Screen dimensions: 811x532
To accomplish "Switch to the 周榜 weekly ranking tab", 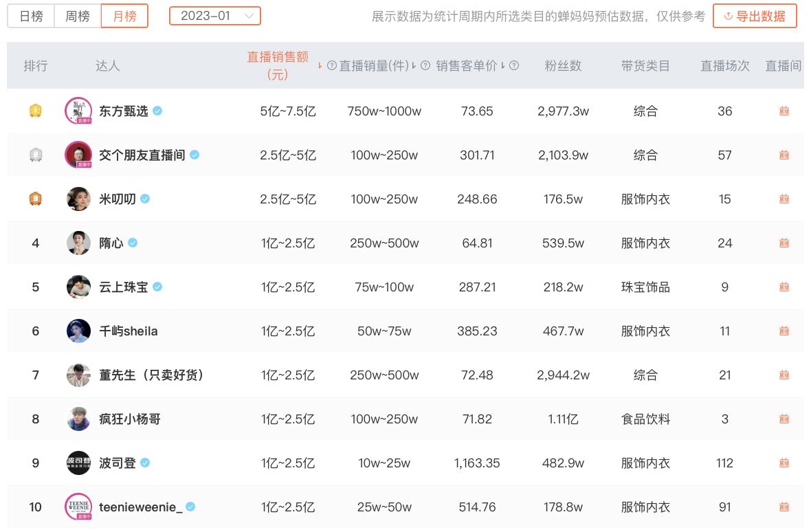I will (78, 16).
